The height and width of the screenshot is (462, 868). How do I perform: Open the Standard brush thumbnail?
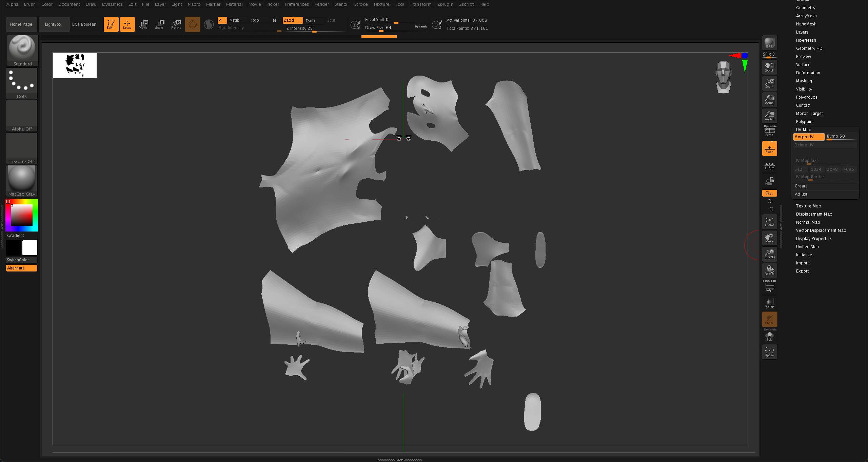pos(22,51)
